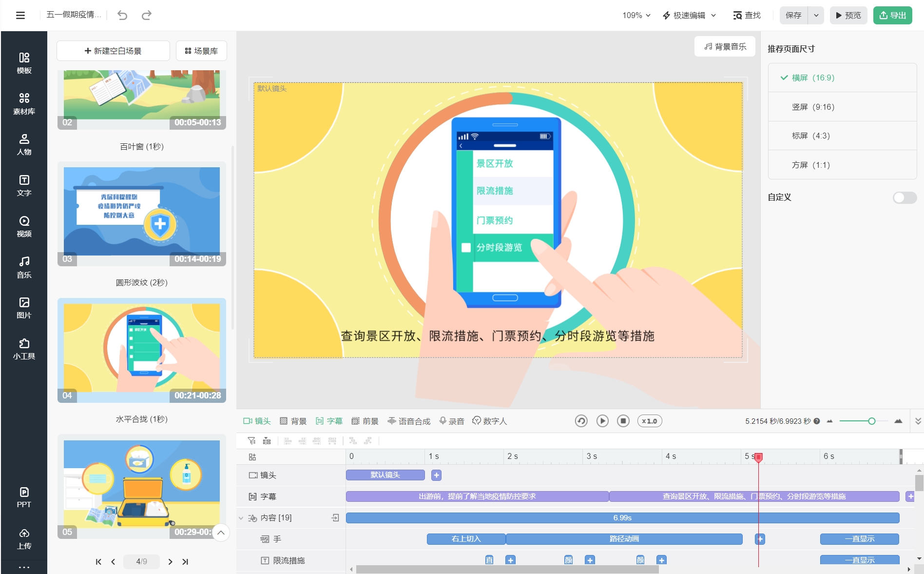Image resolution: width=924 pixels, height=574 pixels.
Task: Open the 图片 images panel
Action: point(24,308)
